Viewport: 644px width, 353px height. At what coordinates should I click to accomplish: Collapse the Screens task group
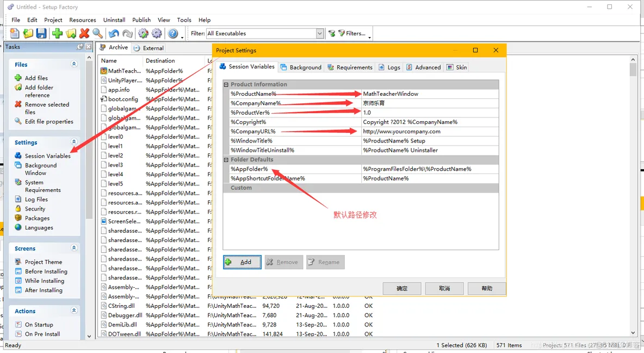click(74, 248)
